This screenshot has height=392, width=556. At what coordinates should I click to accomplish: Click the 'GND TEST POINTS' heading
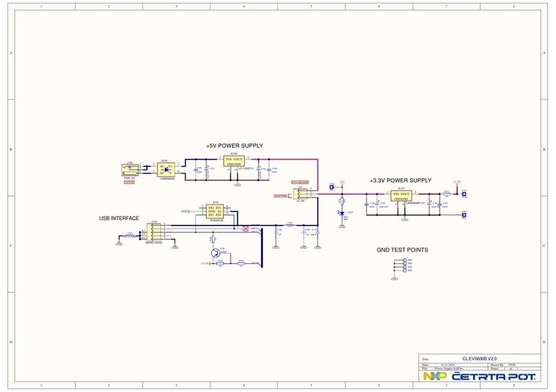tap(403, 250)
